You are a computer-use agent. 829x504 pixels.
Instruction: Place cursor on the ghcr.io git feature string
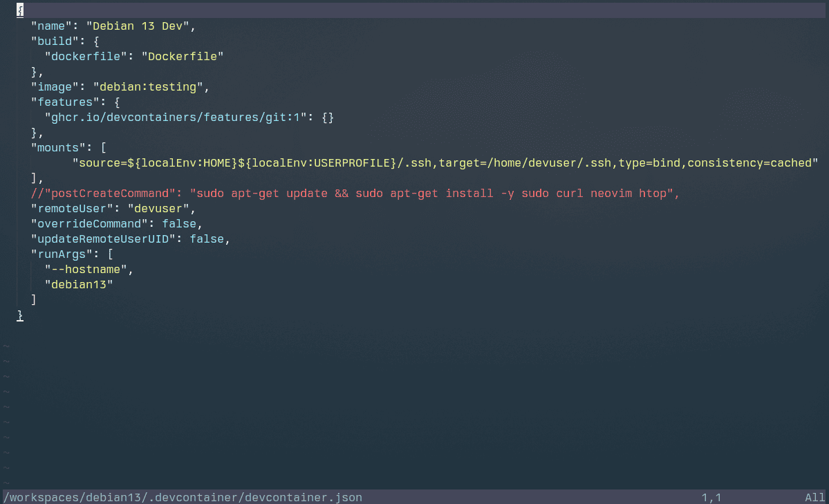pos(176,118)
